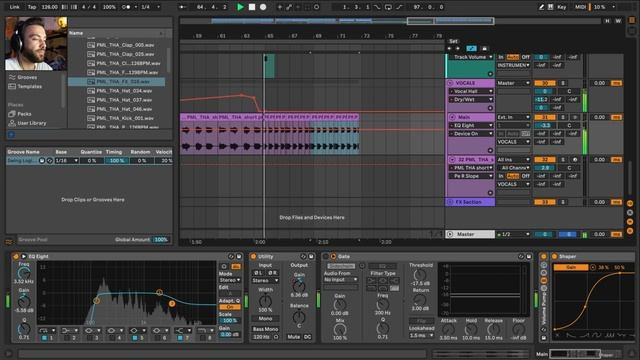Open Templates in the browser sidebar
This screenshot has height=360, width=640.
click(x=29, y=87)
